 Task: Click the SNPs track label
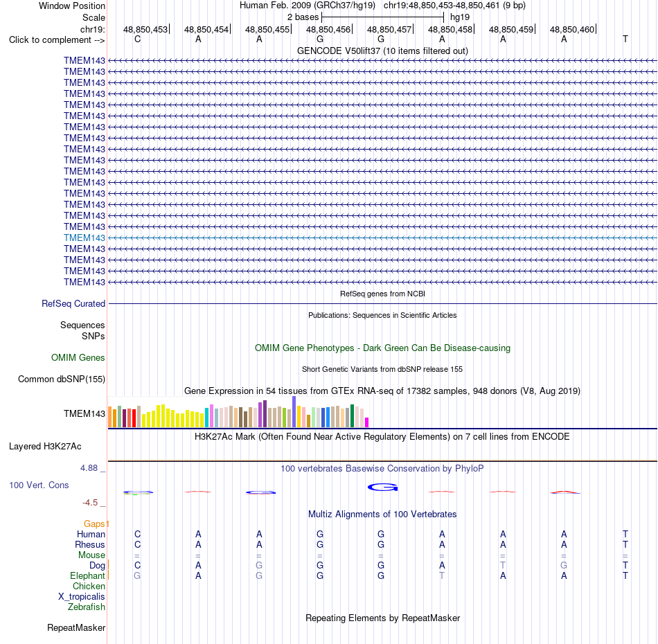(94, 336)
